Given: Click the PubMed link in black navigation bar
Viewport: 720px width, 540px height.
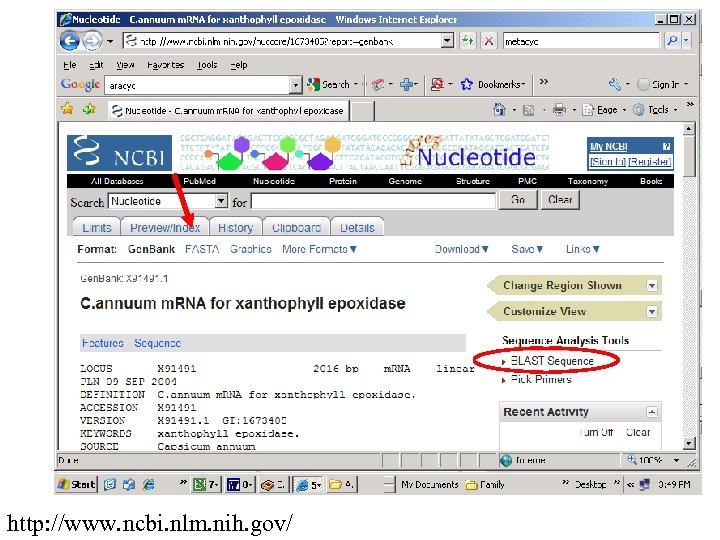Looking at the screenshot, I should click(x=199, y=181).
